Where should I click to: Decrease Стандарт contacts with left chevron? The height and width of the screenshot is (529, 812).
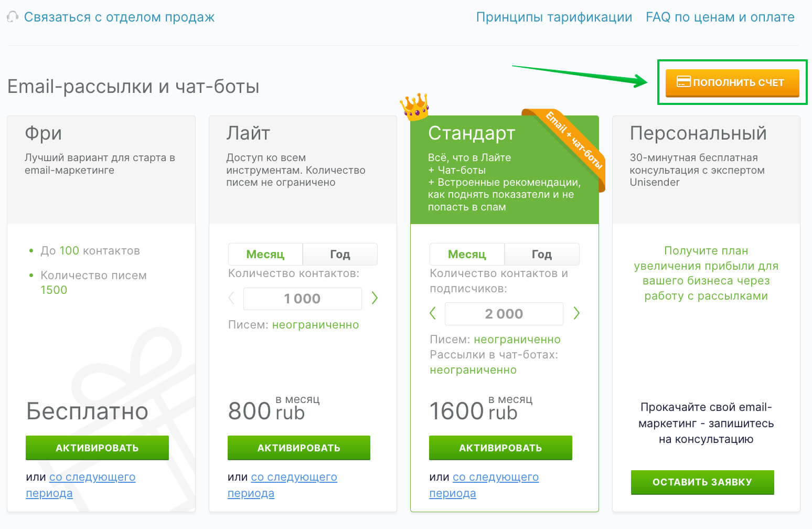[433, 313]
